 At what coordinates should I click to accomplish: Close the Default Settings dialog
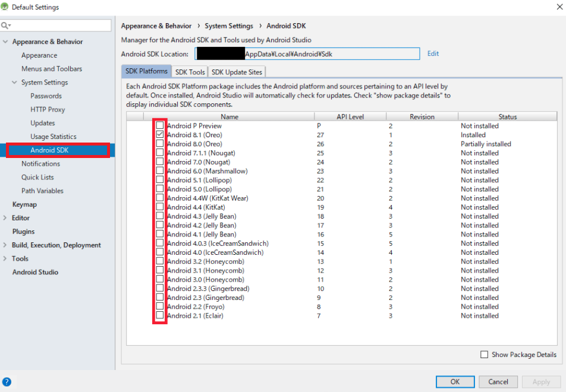coord(559,7)
